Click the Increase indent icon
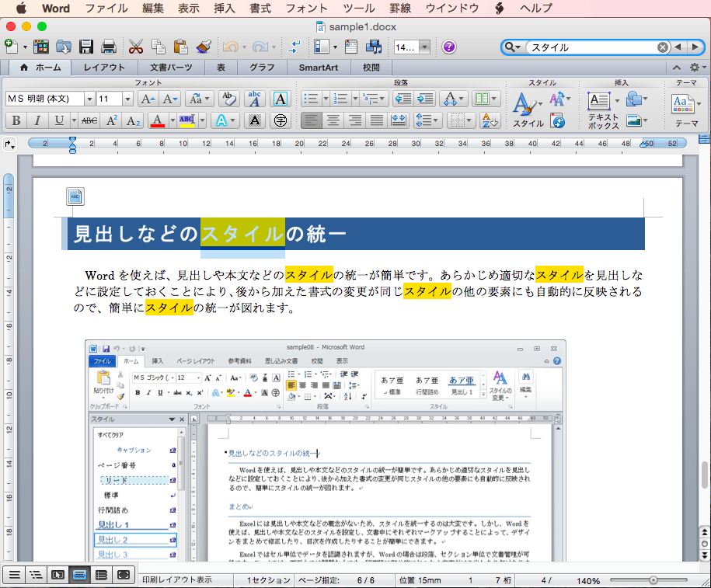Image resolution: width=711 pixels, height=588 pixels. (425, 99)
